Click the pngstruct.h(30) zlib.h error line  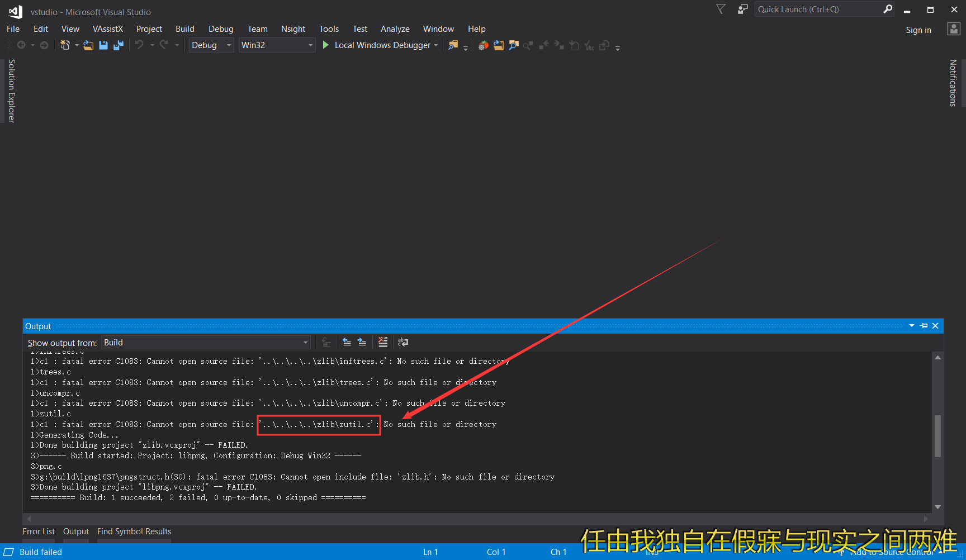click(x=292, y=477)
